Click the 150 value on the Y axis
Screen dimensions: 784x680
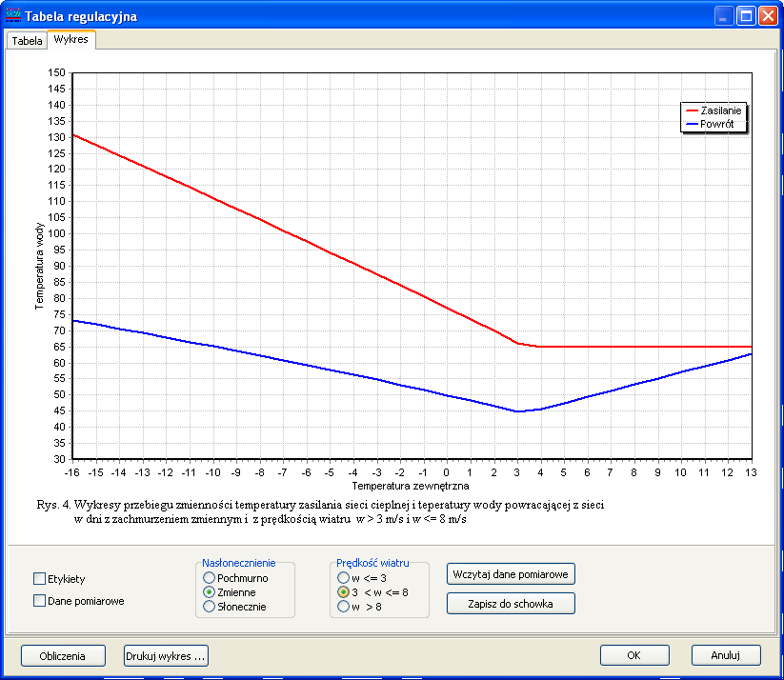56,72
